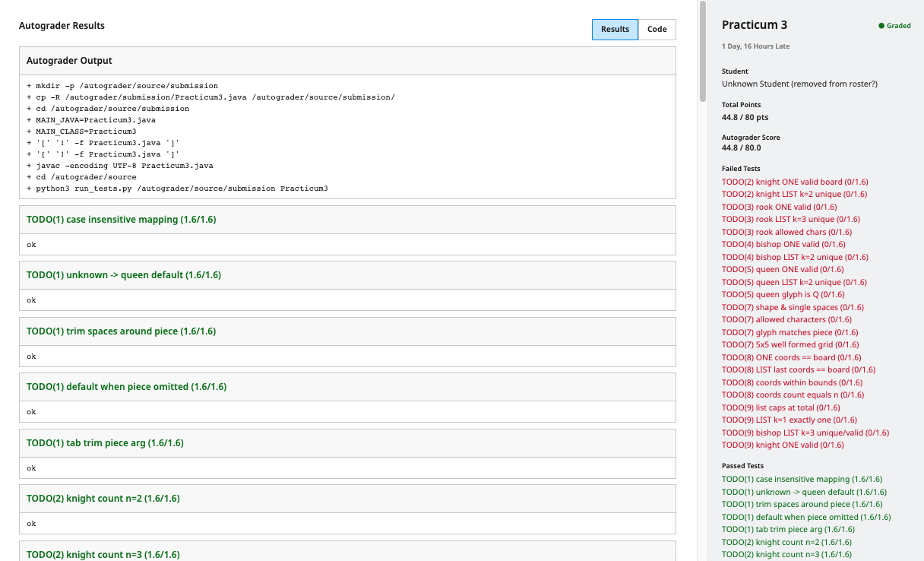Open passed test 'tab trim piece arg' link
This screenshot has width=924, height=561.
click(x=788, y=530)
